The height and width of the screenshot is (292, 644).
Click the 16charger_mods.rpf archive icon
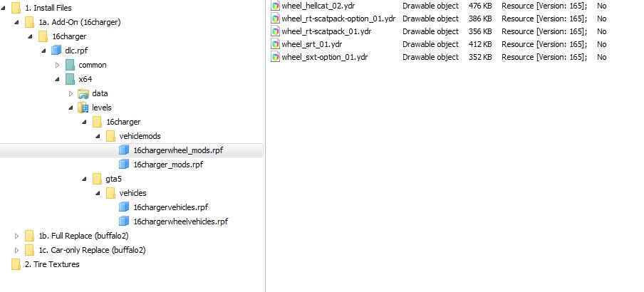pos(124,165)
